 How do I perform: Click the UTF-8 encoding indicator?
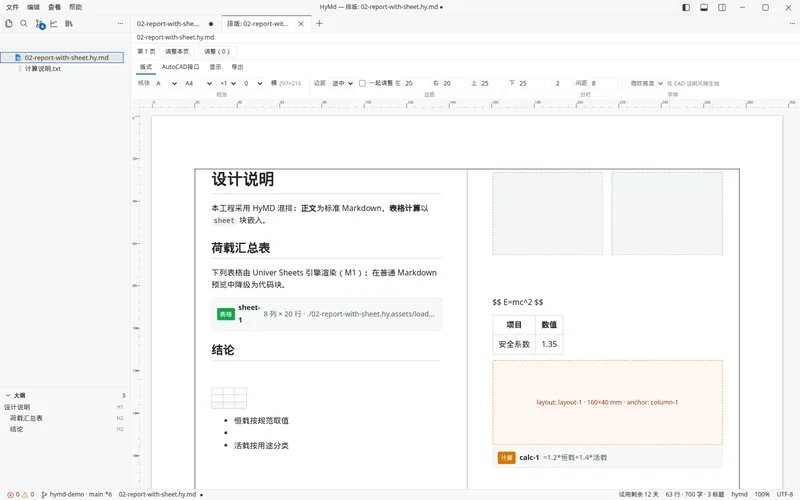pos(785,494)
